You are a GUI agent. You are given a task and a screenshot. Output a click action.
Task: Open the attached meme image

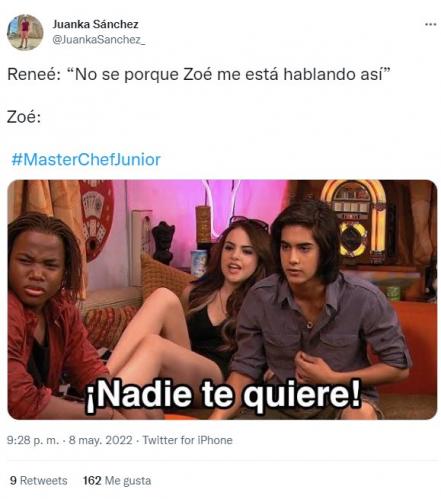(x=222, y=299)
